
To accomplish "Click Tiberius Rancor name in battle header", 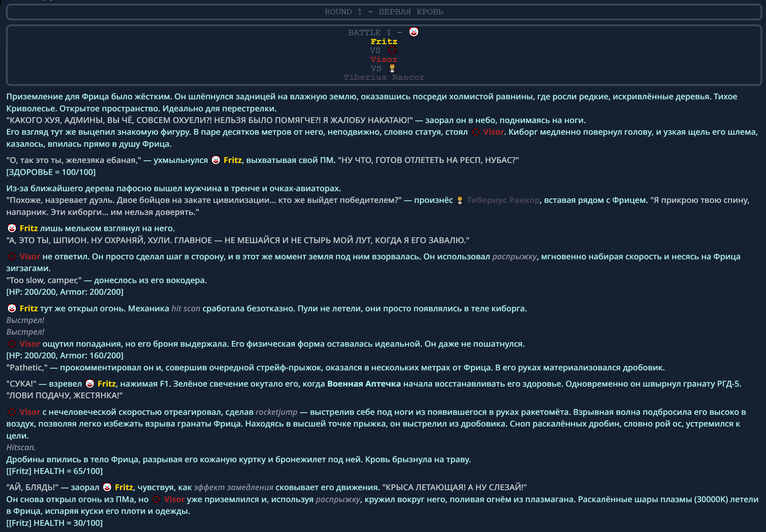I will tap(384, 77).
